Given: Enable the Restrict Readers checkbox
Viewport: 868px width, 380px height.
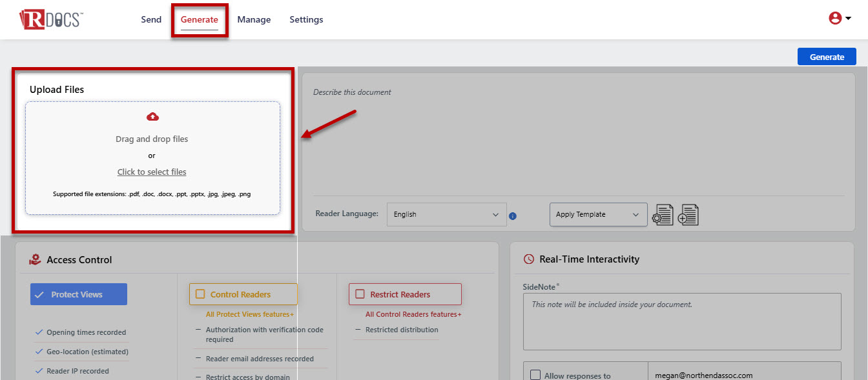Looking at the screenshot, I should (x=360, y=294).
